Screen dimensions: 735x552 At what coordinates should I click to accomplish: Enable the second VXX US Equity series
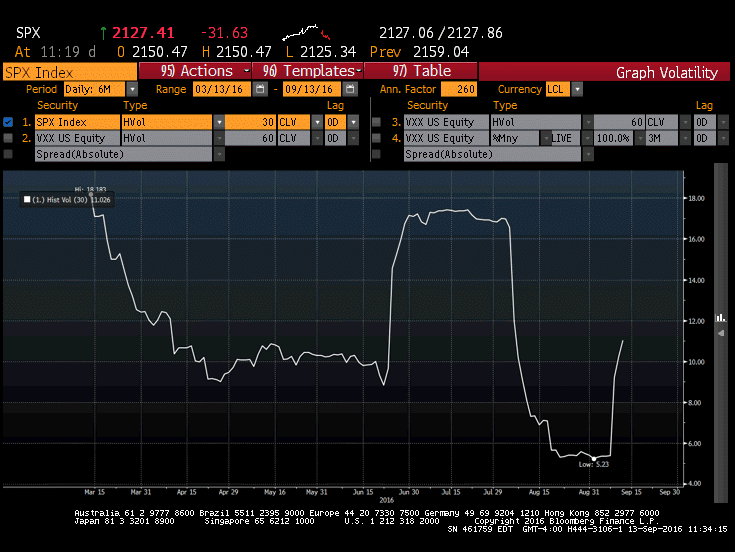pyautogui.click(x=8, y=138)
